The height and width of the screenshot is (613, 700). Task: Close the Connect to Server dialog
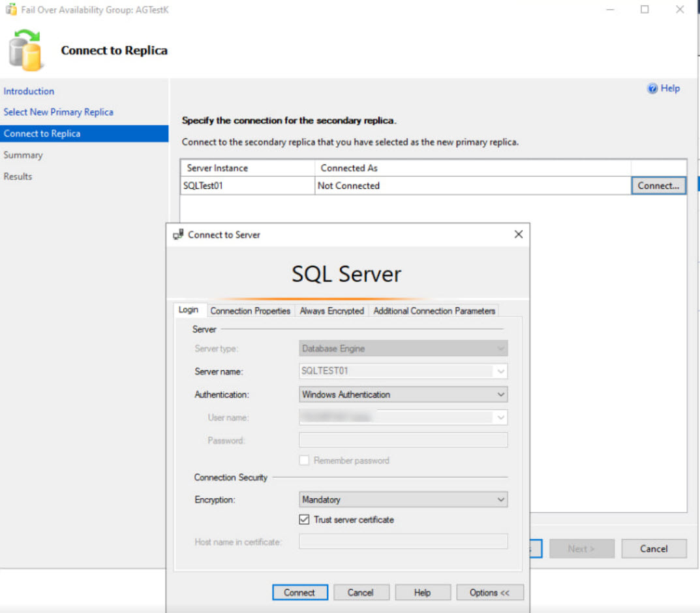pos(518,234)
